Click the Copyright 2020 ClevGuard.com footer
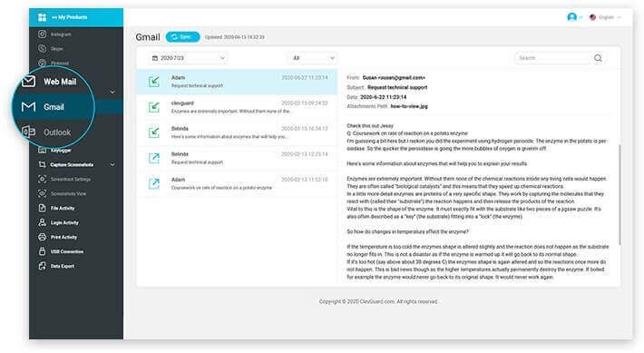The image size is (644, 353). 378,301
